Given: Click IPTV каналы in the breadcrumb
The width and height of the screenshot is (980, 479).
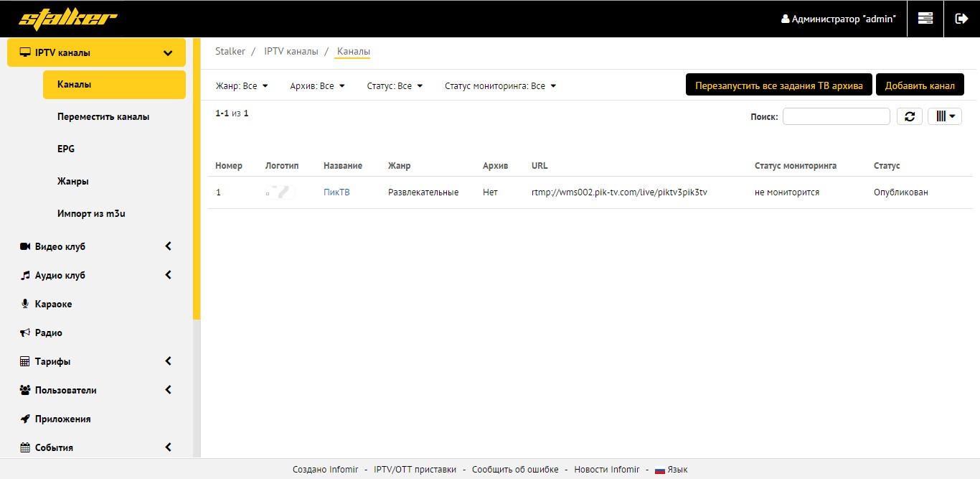Looking at the screenshot, I should (x=291, y=51).
